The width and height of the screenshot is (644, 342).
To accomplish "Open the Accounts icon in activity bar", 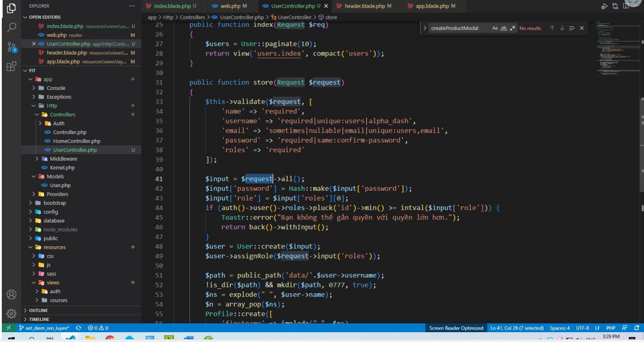I will tap(12, 295).
